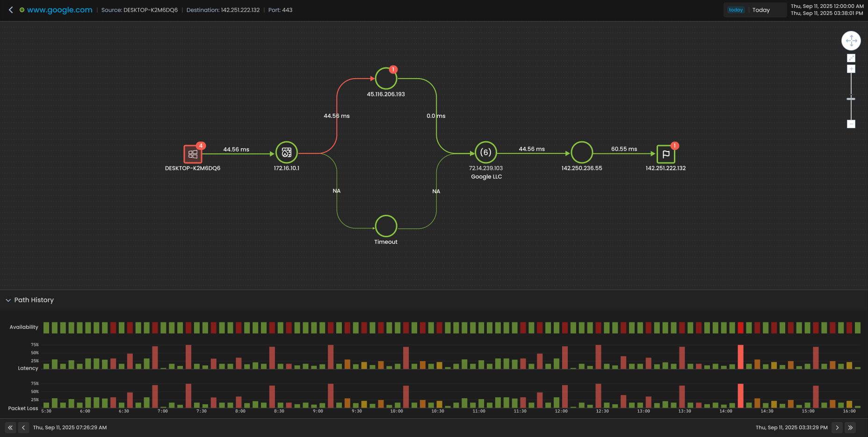This screenshot has height=437, width=868.
Task: Select the 142.250.236.55 hop node
Action: click(582, 153)
